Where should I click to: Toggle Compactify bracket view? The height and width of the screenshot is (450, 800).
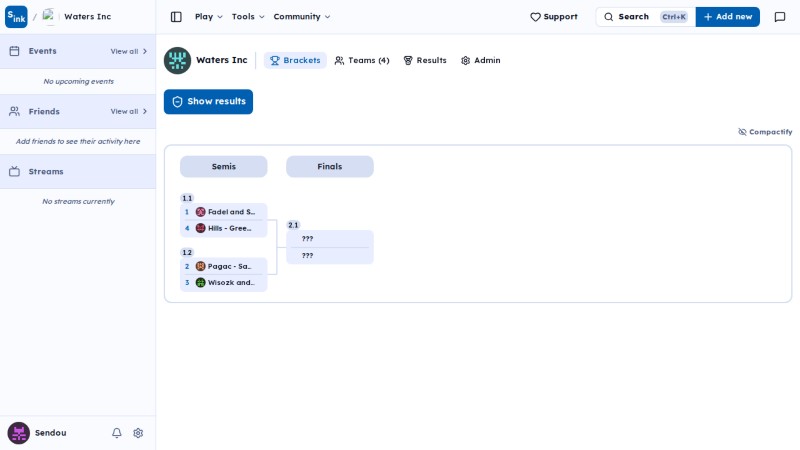[765, 132]
